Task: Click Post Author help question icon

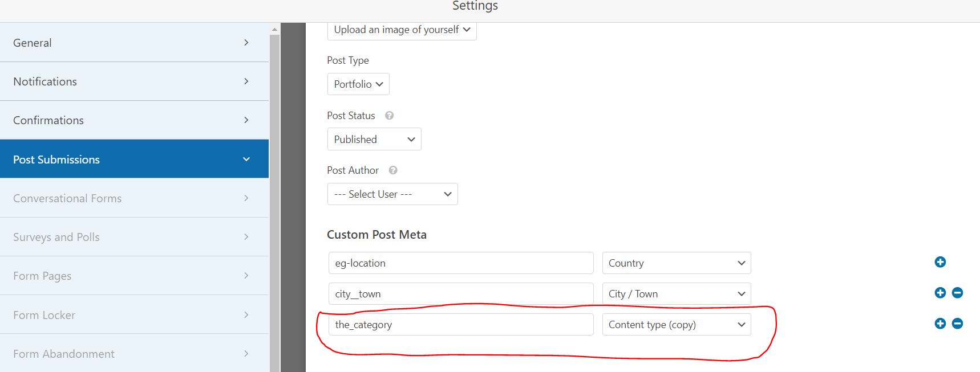Action: (x=392, y=170)
